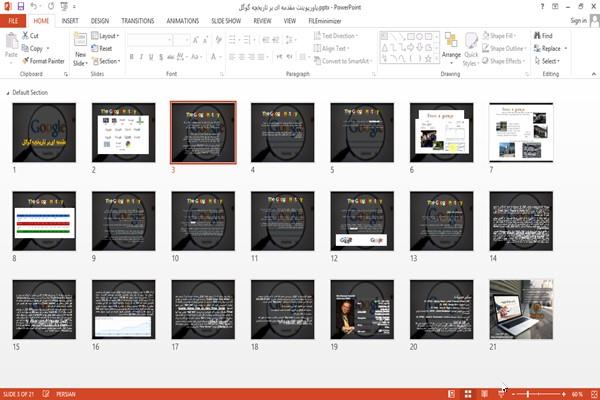Open Shape Effects dropdown
Screen dimensions: 600x400
click(503, 61)
